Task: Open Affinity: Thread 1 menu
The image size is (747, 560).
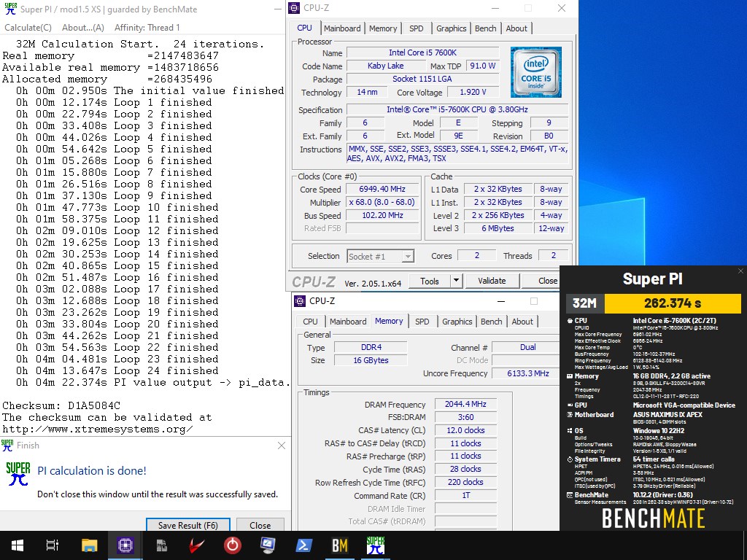Action: coord(147,28)
